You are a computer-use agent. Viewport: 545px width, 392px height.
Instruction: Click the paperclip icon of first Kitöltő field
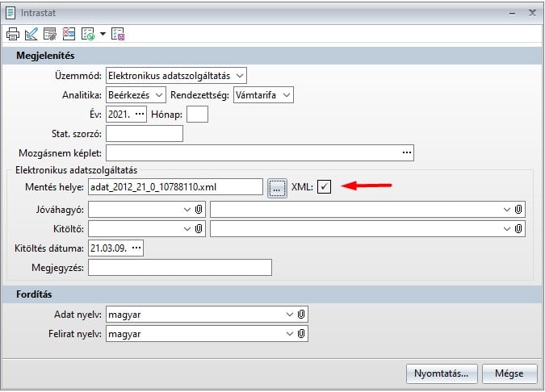tap(199, 229)
